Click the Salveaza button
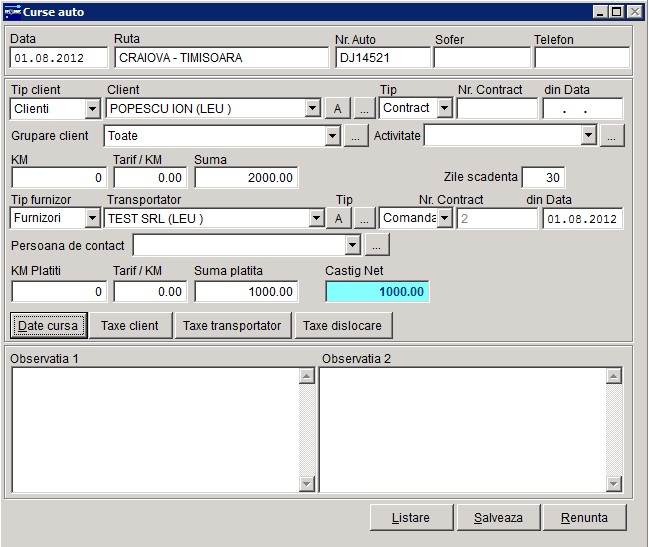The height and width of the screenshot is (547, 649). (x=499, y=518)
